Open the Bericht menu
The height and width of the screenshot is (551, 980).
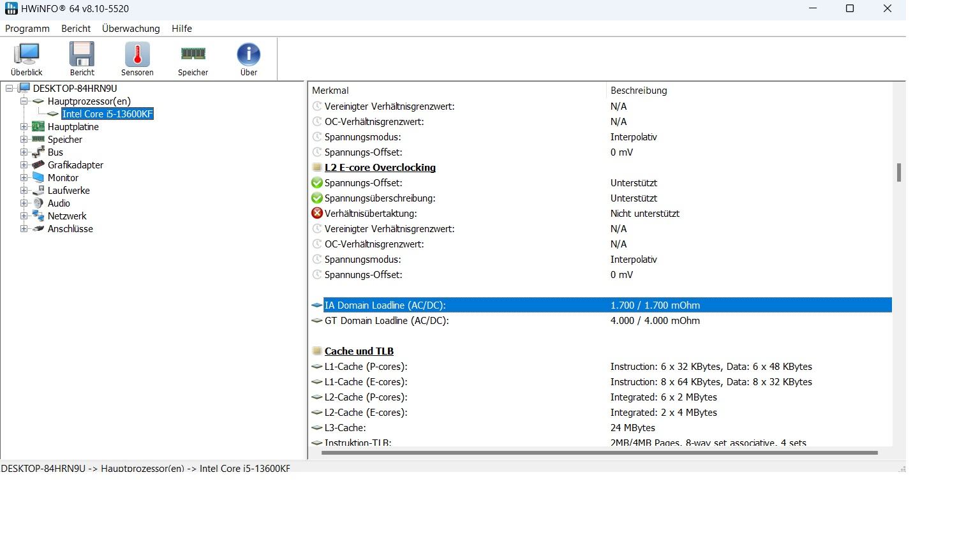click(76, 29)
